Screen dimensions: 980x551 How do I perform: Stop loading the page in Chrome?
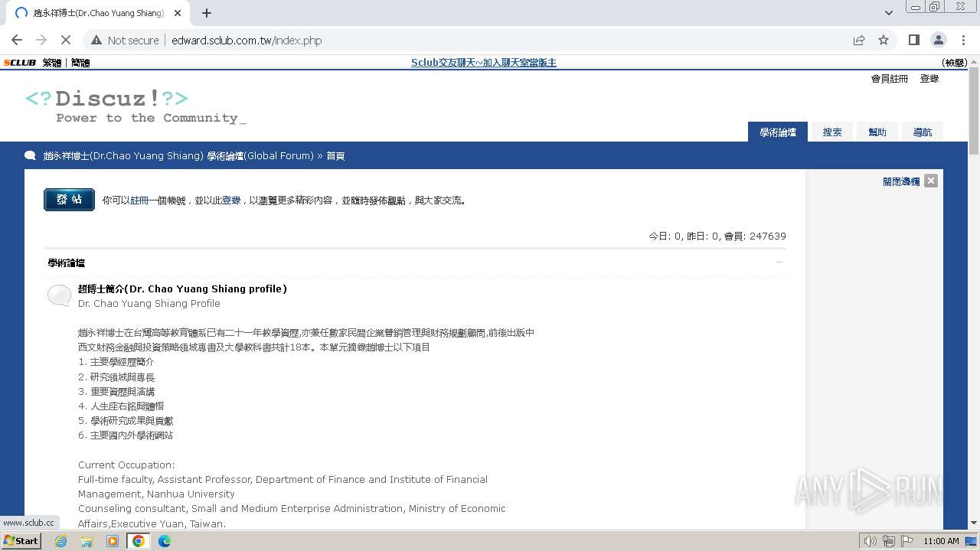(65, 40)
